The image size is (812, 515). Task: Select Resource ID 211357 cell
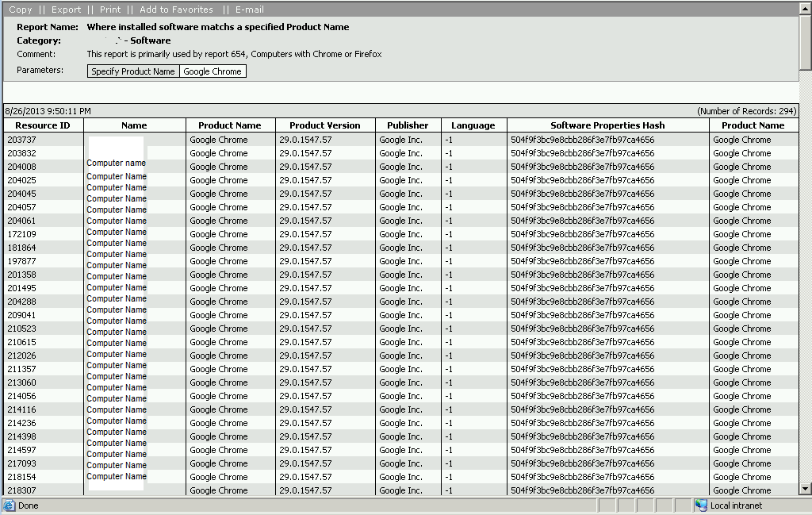44,369
